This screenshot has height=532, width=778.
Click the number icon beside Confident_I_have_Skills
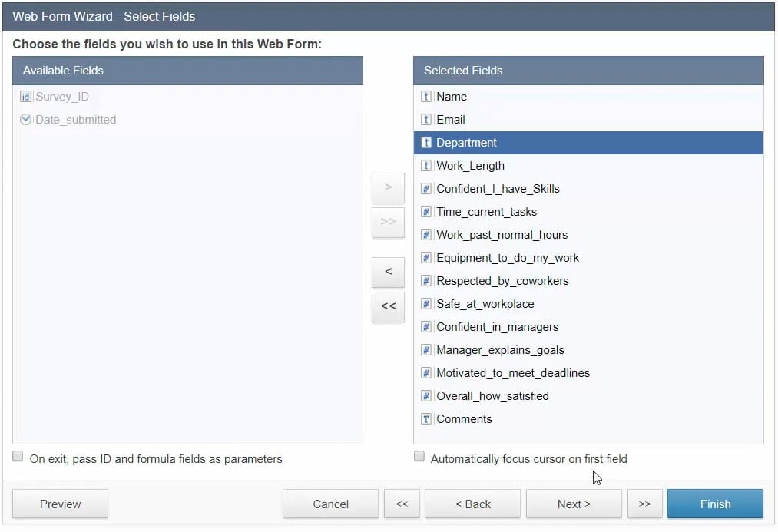pos(426,189)
